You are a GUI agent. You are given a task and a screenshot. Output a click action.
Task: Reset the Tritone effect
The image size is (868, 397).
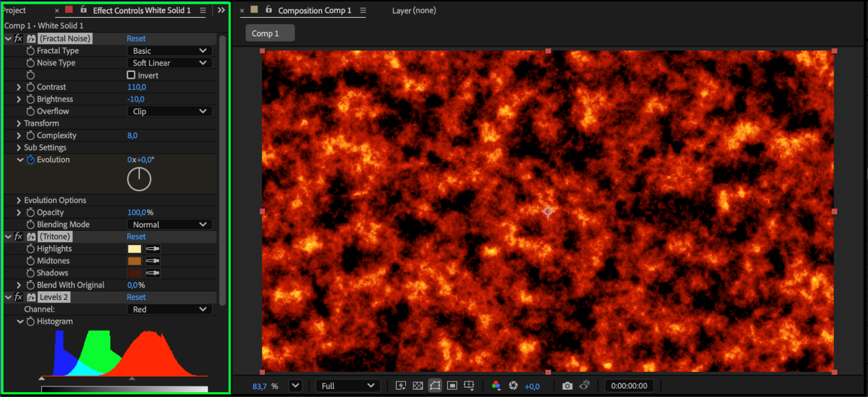tap(136, 237)
